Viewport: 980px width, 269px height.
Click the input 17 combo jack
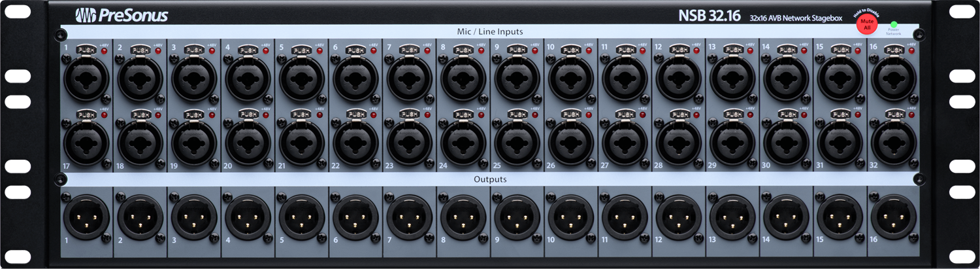pyautogui.click(x=86, y=142)
